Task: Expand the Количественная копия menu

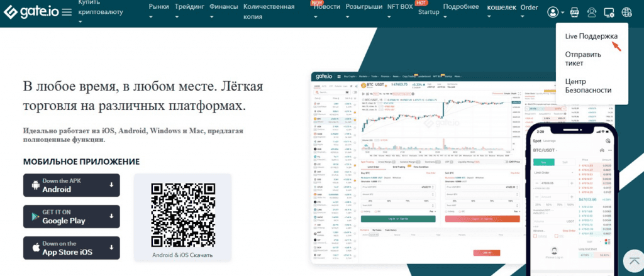Action: click(269, 11)
